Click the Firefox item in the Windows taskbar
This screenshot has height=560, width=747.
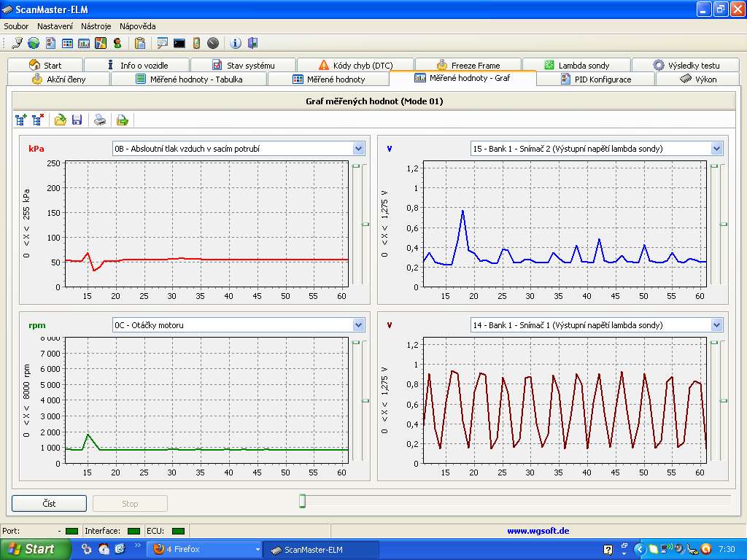click(204, 549)
